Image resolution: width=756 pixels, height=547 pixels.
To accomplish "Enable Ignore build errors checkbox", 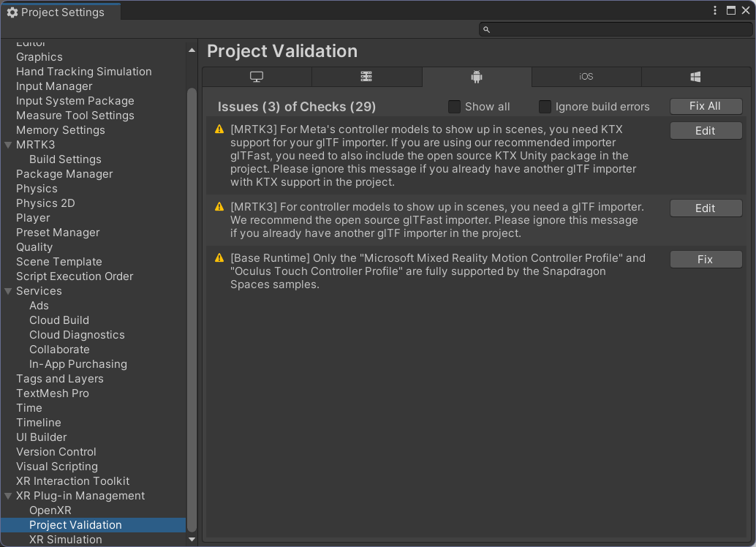I will pyautogui.click(x=545, y=107).
